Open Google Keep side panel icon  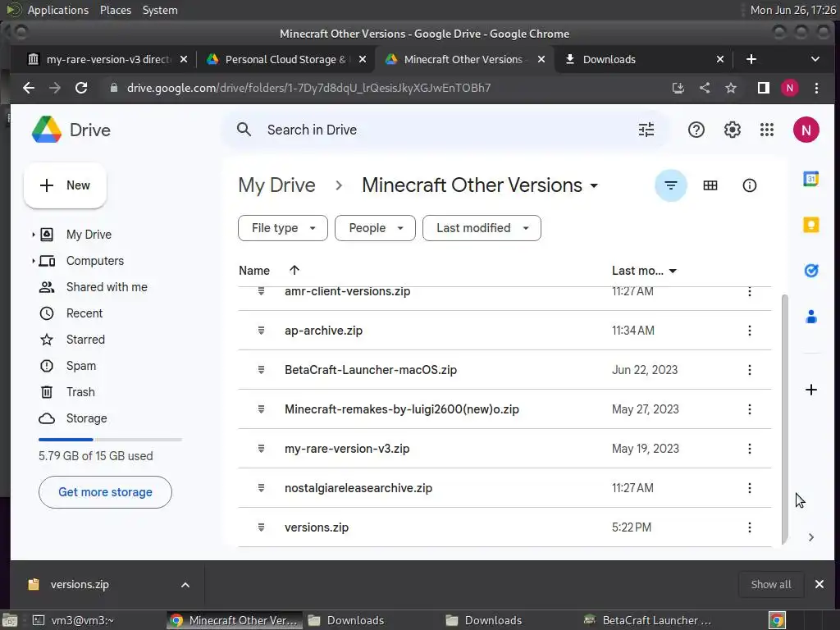point(810,225)
